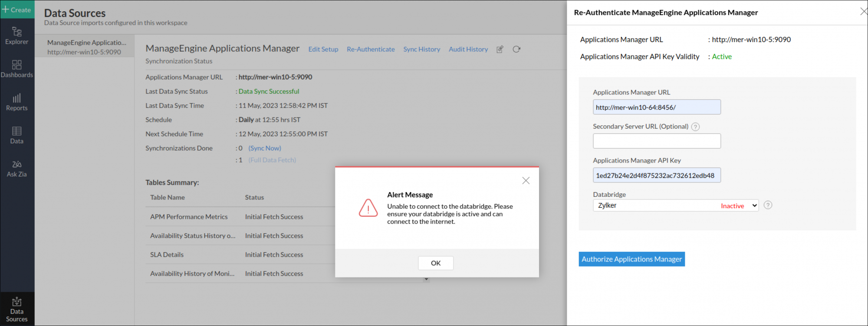The width and height of the screenshot is (868, 326).
Task: Open the Explorer sidebar icon
Action: (x=17, y=36)
